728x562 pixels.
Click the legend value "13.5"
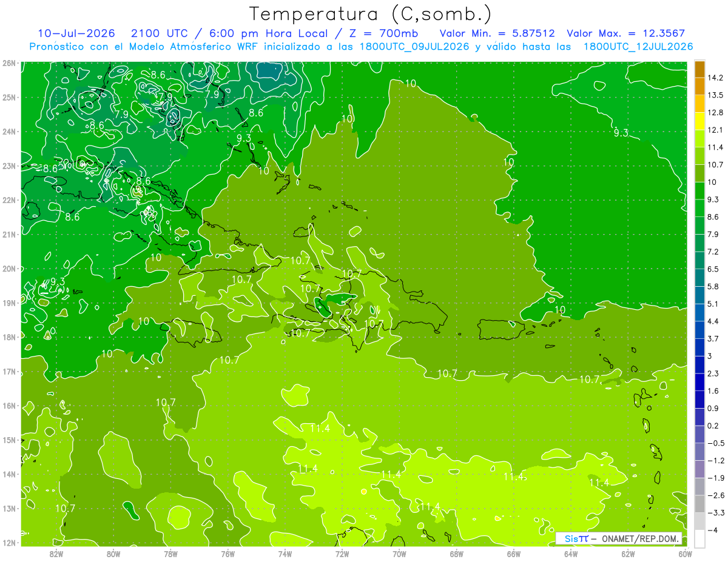[715, 95]
